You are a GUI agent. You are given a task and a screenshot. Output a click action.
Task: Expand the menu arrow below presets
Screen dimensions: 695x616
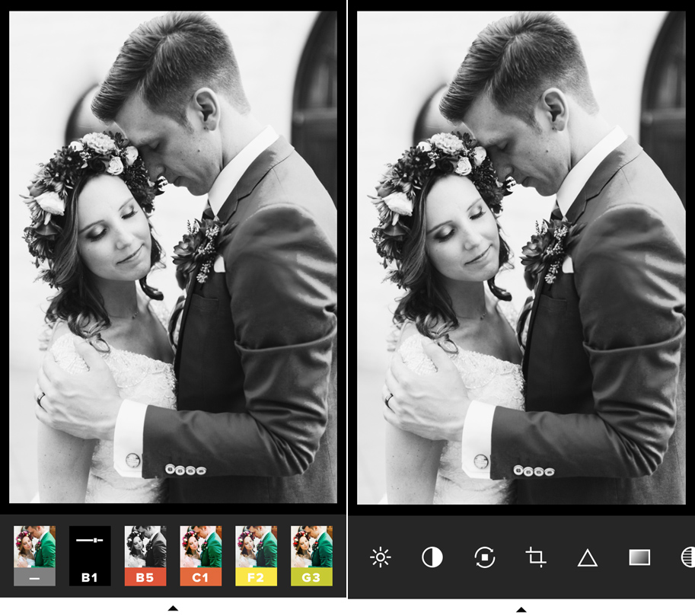[173, 608]
